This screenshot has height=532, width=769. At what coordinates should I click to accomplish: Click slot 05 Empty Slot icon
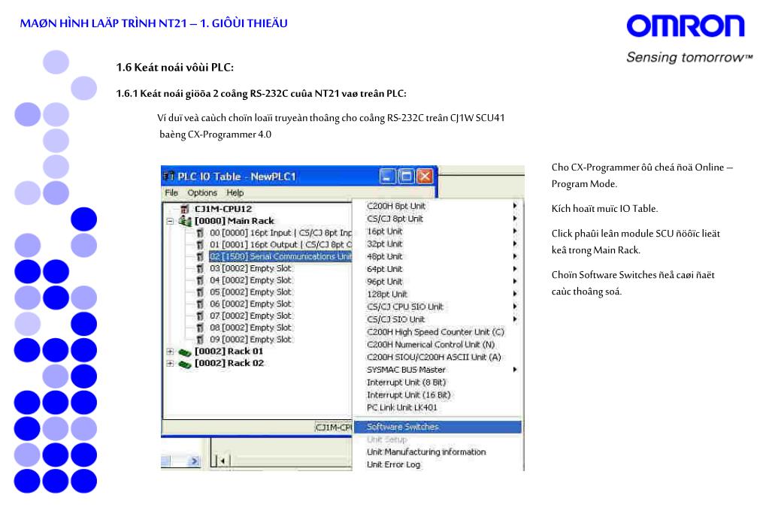(200, 292)
